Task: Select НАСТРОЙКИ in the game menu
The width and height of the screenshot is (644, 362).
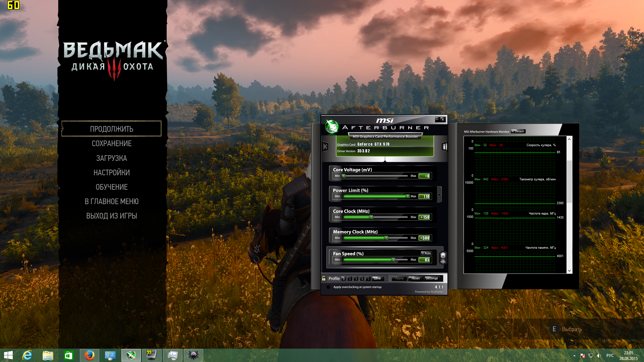Action: pos(111,173)
